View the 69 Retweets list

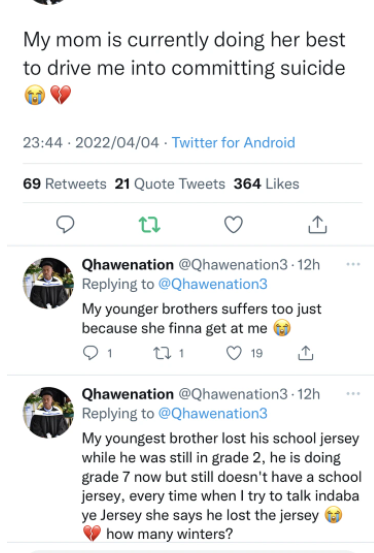(65, 184)
